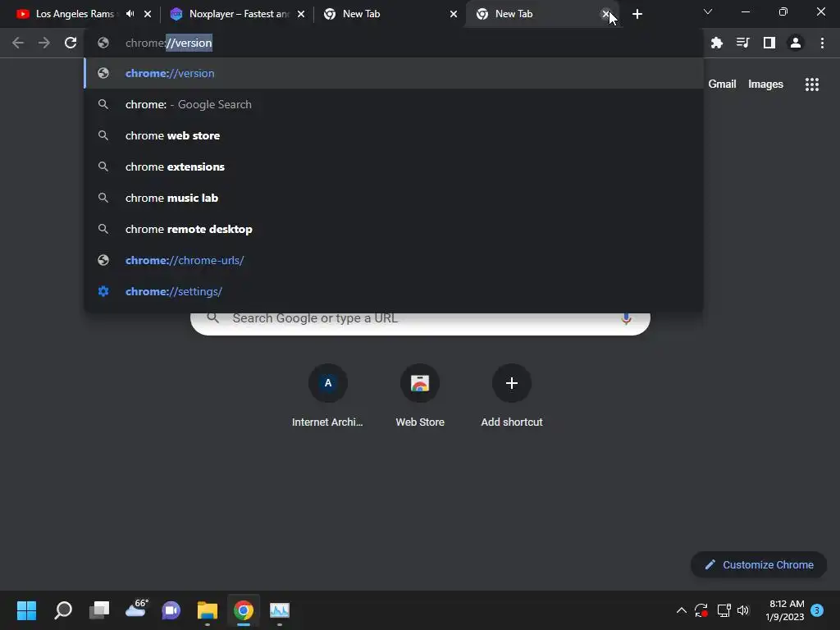Open the chrome://settings/ suggestion

394,291
